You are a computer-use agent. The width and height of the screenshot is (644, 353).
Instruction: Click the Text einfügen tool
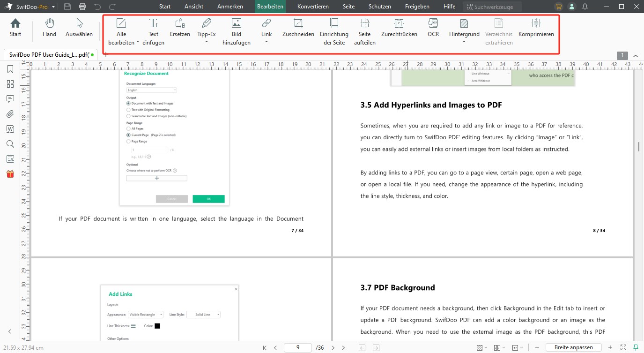[153, 32]
